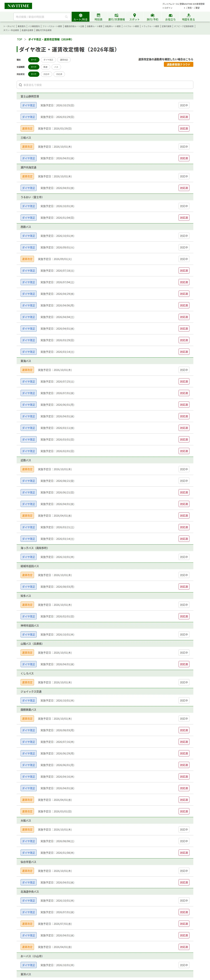Select the 運賃改定 type filter
Image resolution: width=210 pixels, height=980 pixels.
[x=64, y=60]
